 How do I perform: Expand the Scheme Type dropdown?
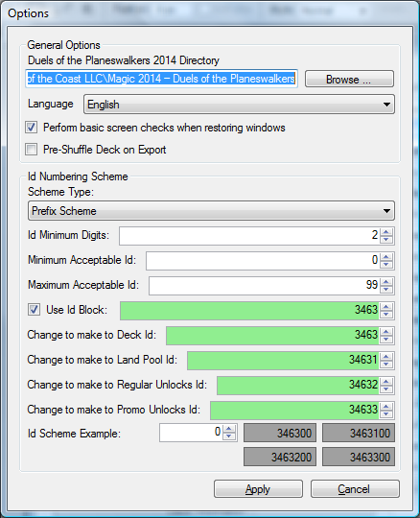211,211
